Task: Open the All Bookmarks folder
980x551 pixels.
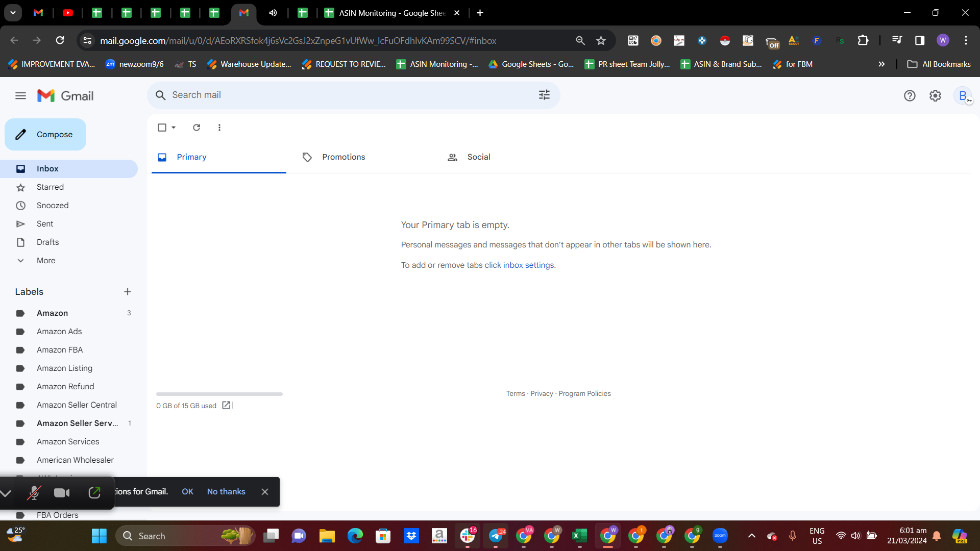Action: click(x=939, y=64)
